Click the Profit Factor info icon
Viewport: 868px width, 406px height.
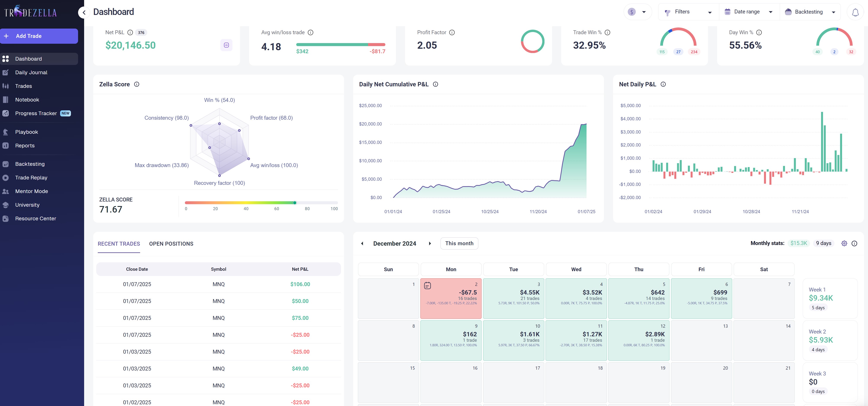pos(452,33)
